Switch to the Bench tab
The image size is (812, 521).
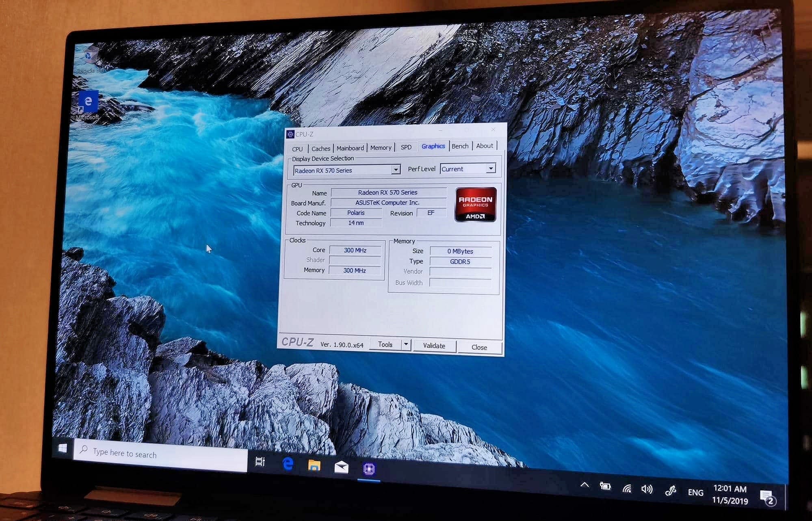(x=460, y=146)
